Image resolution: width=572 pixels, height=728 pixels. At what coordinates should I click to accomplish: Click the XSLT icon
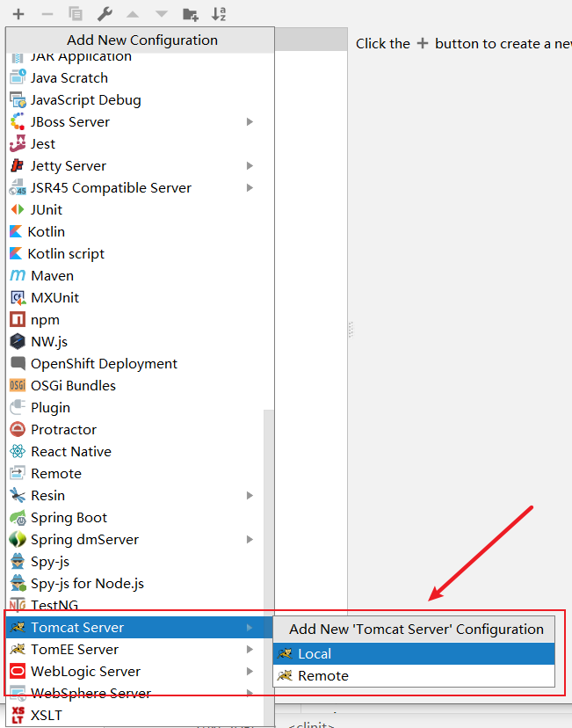18,715
